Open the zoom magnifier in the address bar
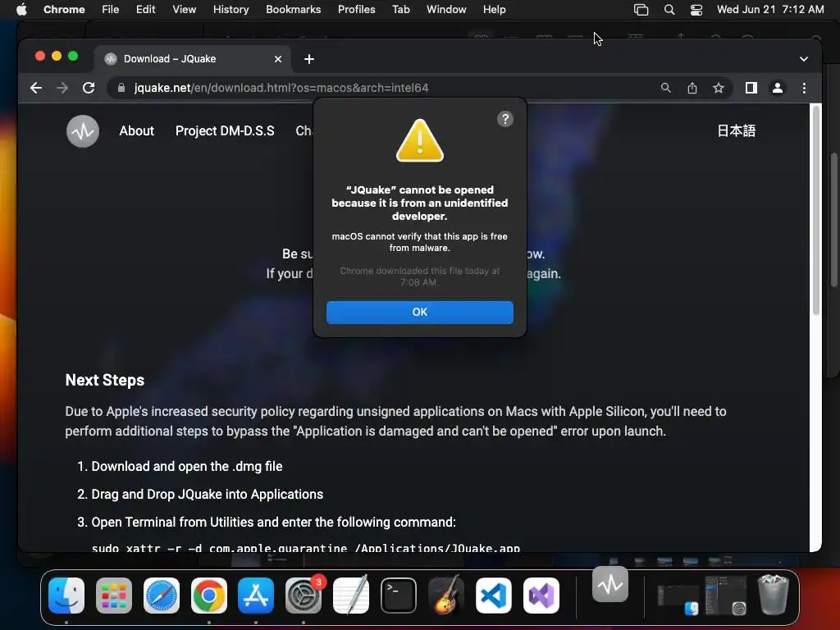 coord(666,88)
